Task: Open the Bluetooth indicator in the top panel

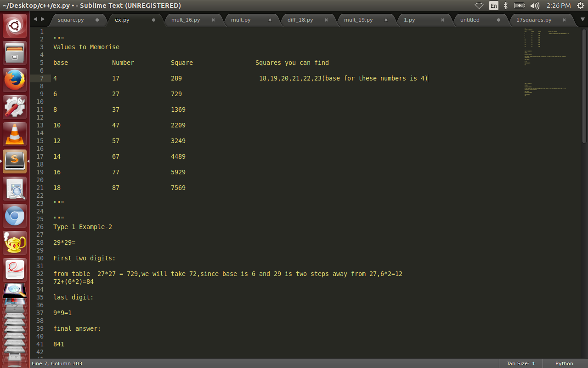Action: point(506,6)
